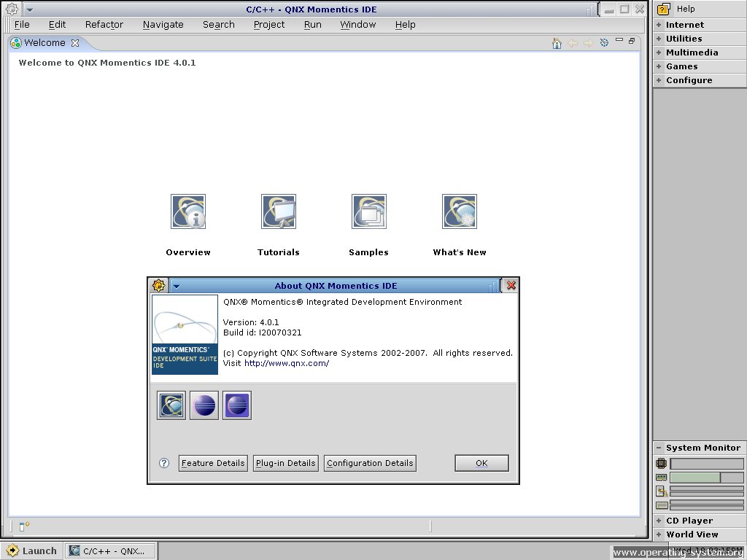747x560 pixels.
Task: Click the CPU monitor icon in System Monitor
Action: pyautogui.click(x=661, y=463)
